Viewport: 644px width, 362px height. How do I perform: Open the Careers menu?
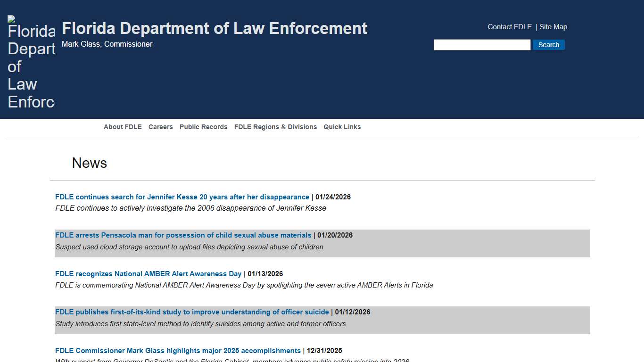[x=160, y=127]
